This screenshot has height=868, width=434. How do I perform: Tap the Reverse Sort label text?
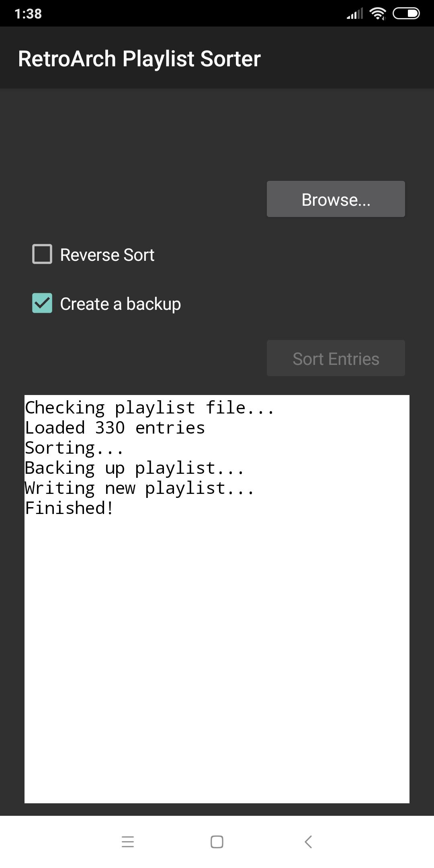click(107, 255)
